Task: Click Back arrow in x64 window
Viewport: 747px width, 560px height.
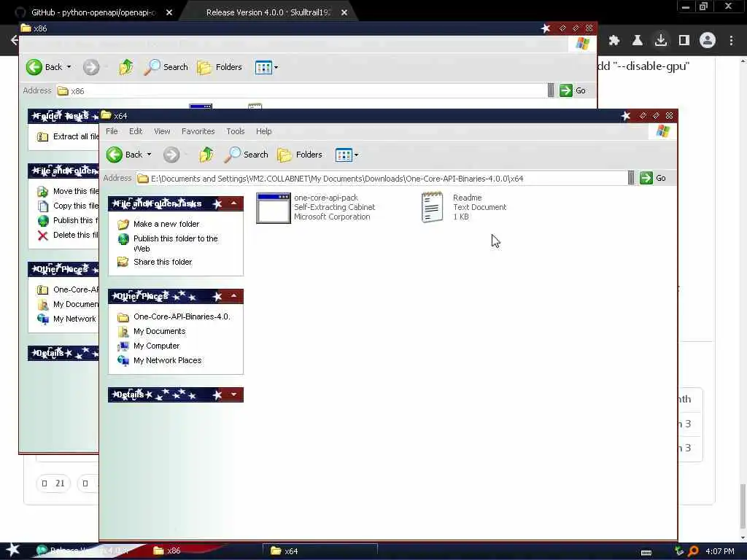Action: [115, 155]
